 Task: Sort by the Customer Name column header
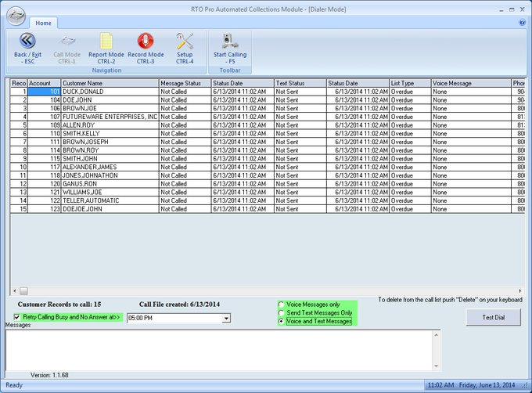click(109, 83)
